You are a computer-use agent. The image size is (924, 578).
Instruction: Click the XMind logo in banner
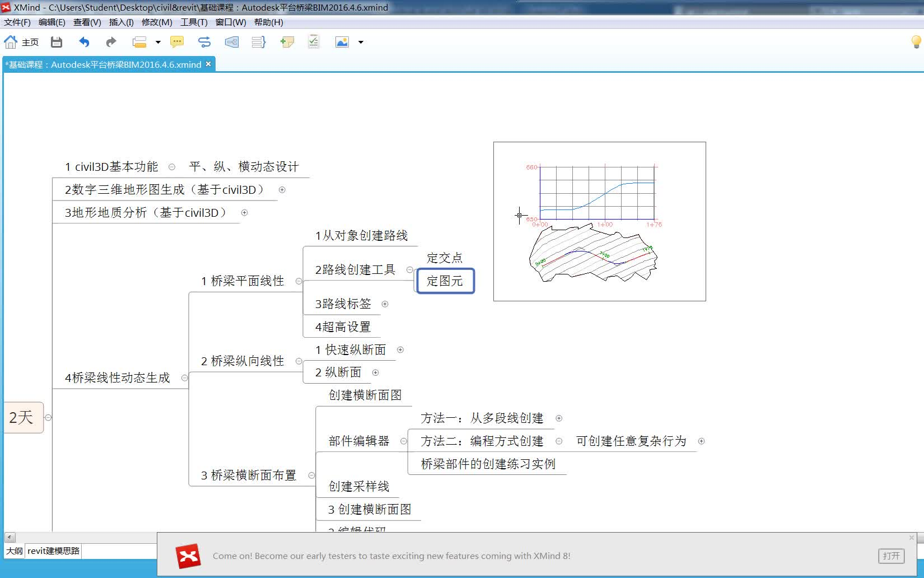pos(188,556)
